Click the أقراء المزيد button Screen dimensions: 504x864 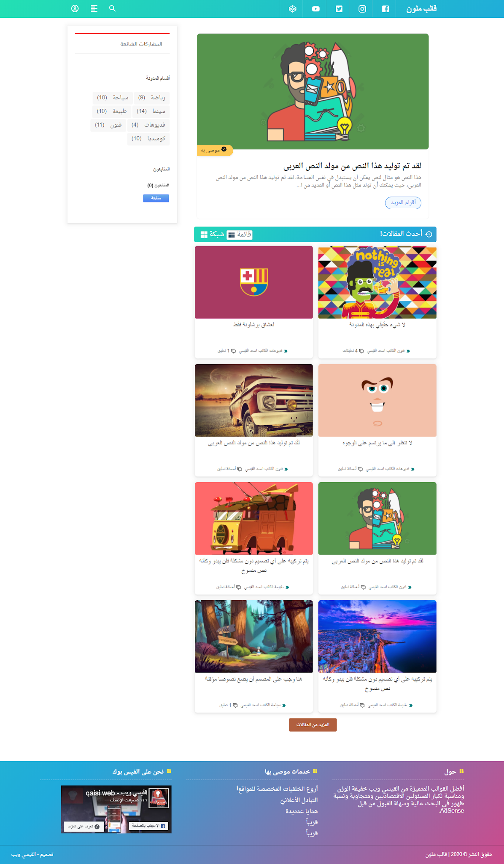[x=403, y=202]
